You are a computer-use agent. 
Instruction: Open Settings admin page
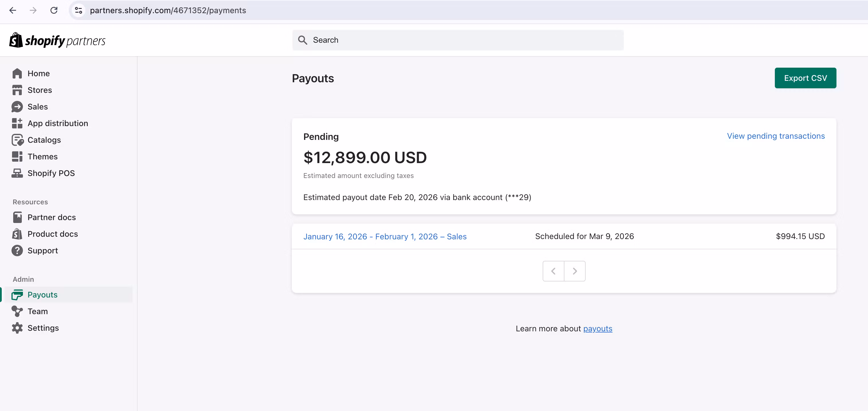pyautogui.click(x=43, y=328)
